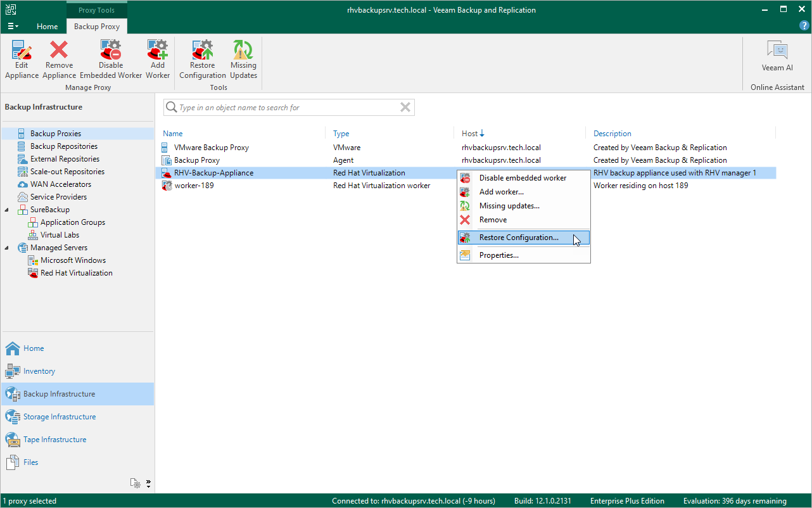Click Disable Embedded Worker ribbon icon
Viewport: 812px width, 508px height.
click(111, 60)
